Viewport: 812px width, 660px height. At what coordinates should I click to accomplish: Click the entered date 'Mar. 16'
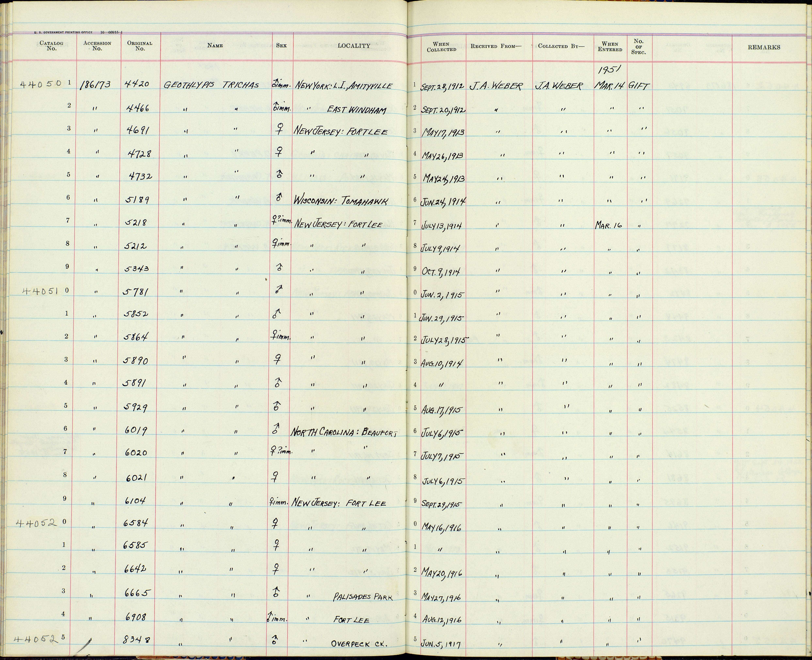click(608, 225)
